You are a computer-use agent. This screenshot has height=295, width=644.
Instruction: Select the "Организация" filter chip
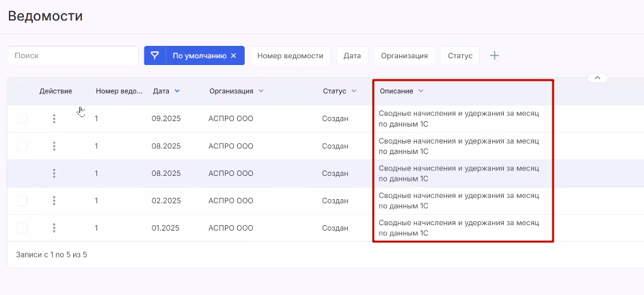(x=404, y=55)
